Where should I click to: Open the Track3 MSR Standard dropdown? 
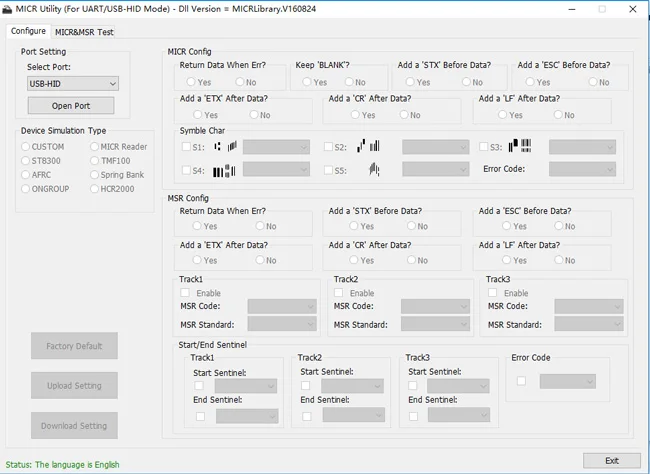pos(588,324)
